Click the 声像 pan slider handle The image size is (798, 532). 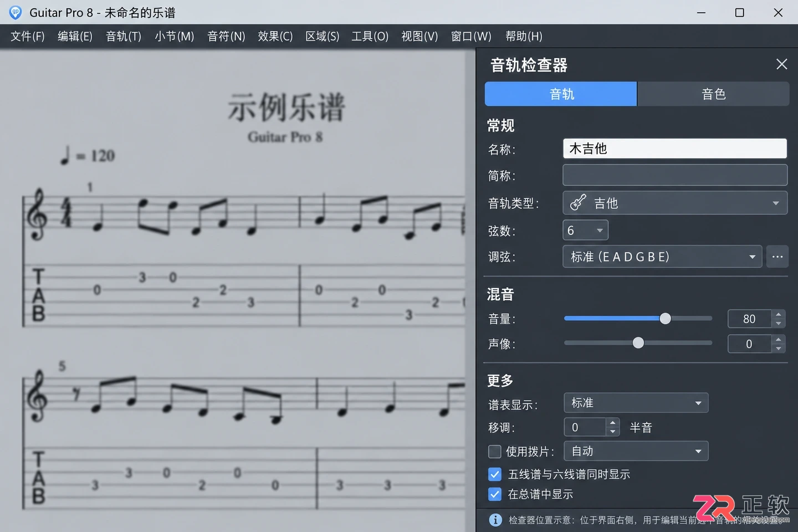click(638, 342)
